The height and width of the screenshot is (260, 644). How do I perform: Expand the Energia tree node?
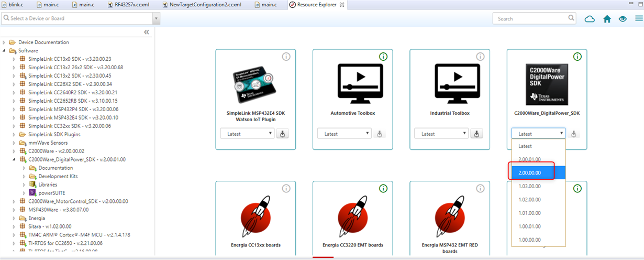click(x=14, y=218)
